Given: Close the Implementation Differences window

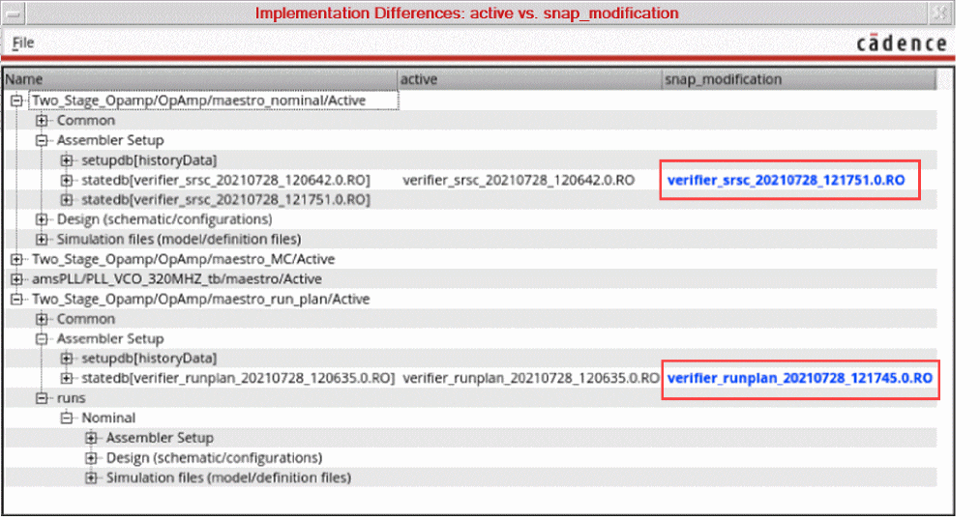Looking at the screenshot, I should (x=939, y=14).
